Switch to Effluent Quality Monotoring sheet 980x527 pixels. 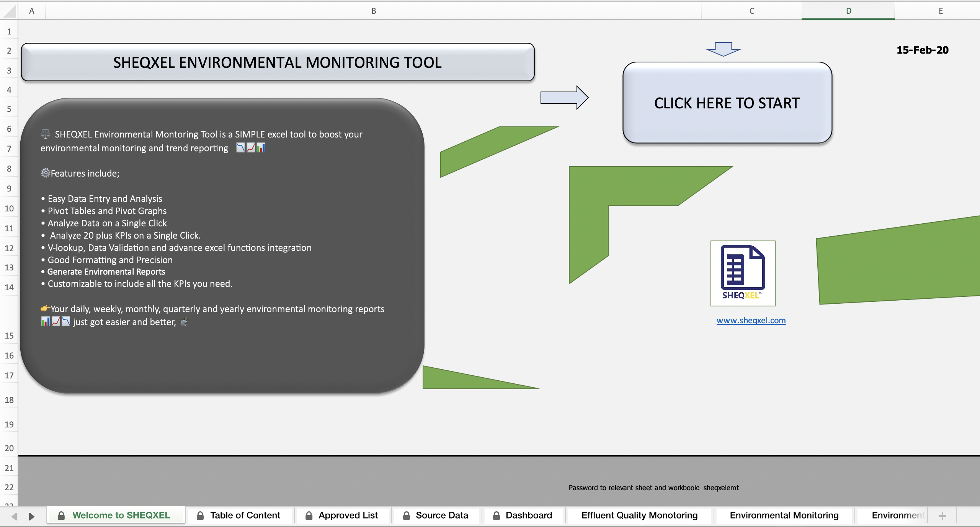pyautogui.click(x=639, y=516)
